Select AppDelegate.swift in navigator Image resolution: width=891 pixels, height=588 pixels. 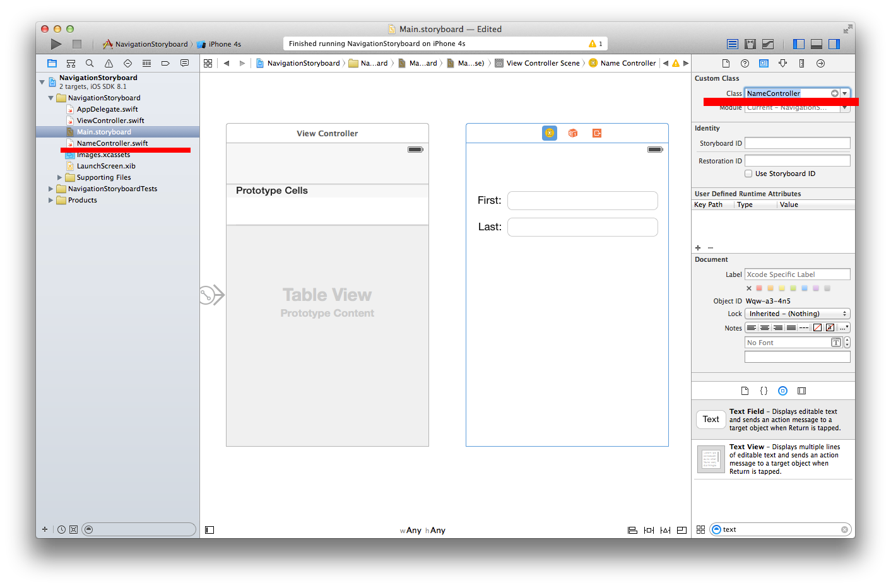click(107, 109)
